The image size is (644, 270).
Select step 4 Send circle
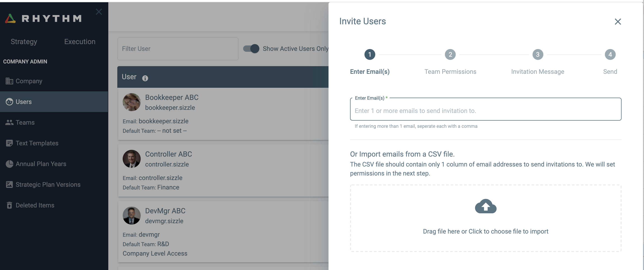(610, 54)
